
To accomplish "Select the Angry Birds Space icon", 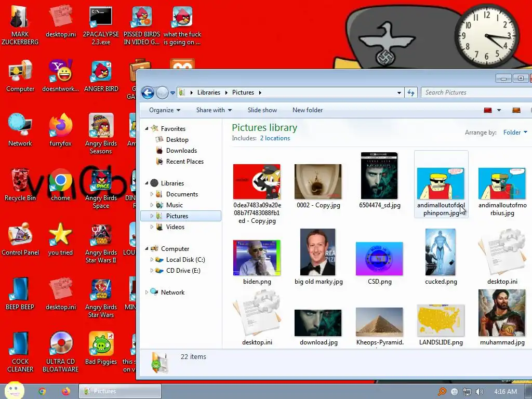I will click(x=101, y=189).
